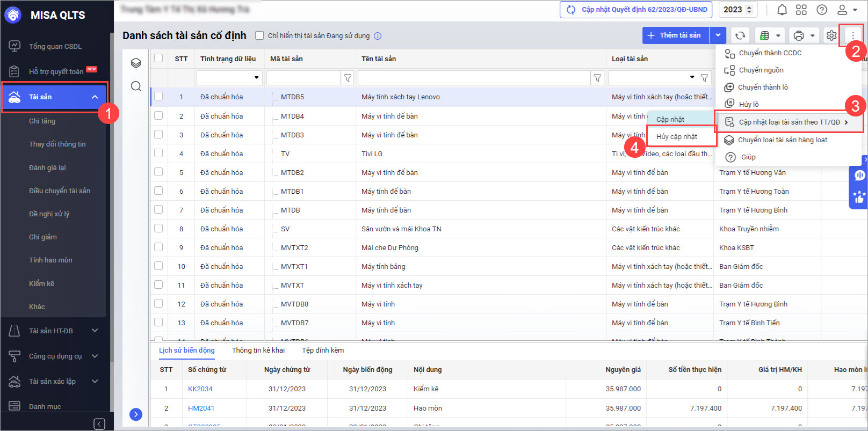Open the settings gear icon
Image resolution: width=868 pixels, height=431 pixels.
pyautogui.click(x=831, y=35)
